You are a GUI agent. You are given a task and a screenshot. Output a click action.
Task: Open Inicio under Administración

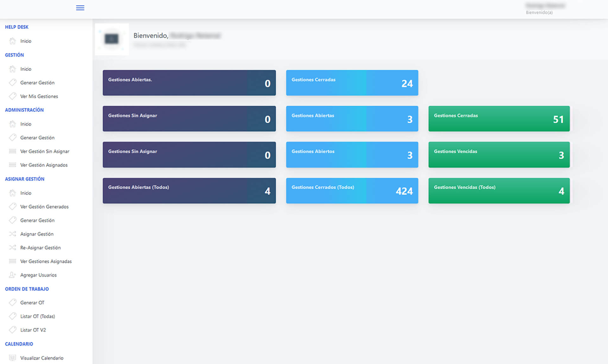[26, 124]
